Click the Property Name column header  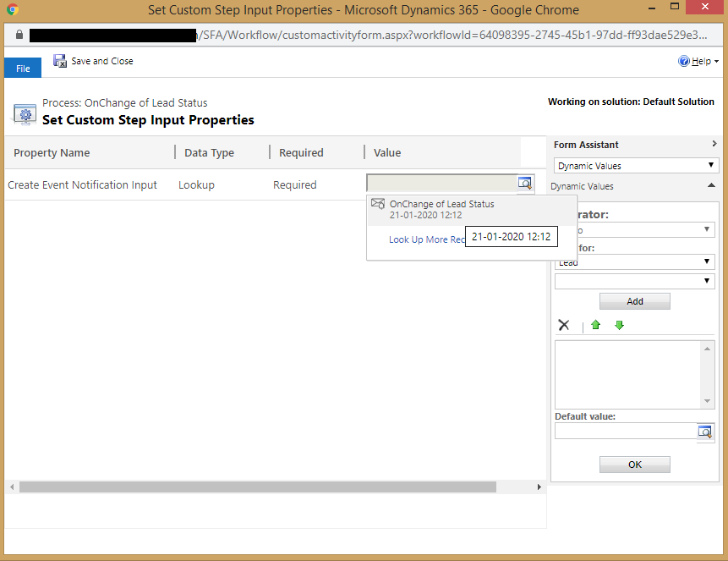point(52,152)
